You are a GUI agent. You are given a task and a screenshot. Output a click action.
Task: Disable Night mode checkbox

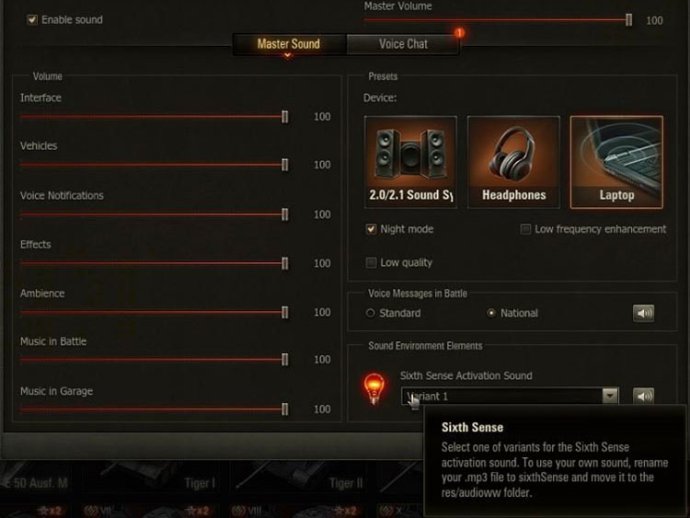click(371, 229)
